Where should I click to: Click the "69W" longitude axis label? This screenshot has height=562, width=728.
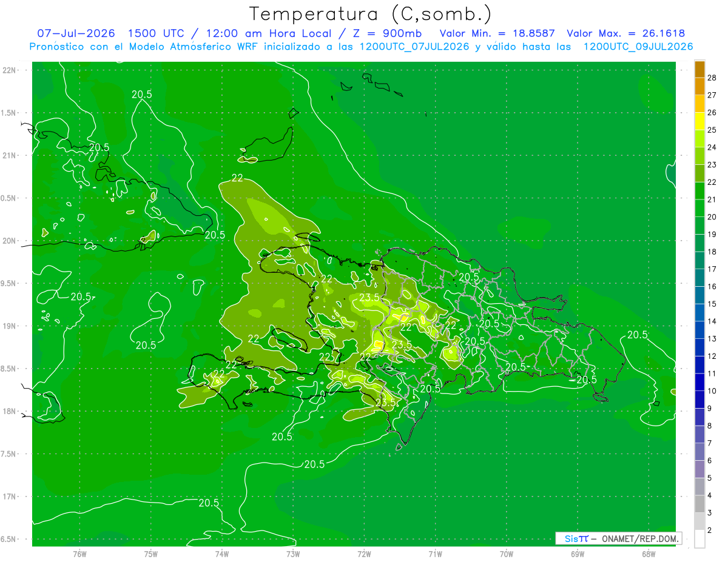tap(578, 554)
